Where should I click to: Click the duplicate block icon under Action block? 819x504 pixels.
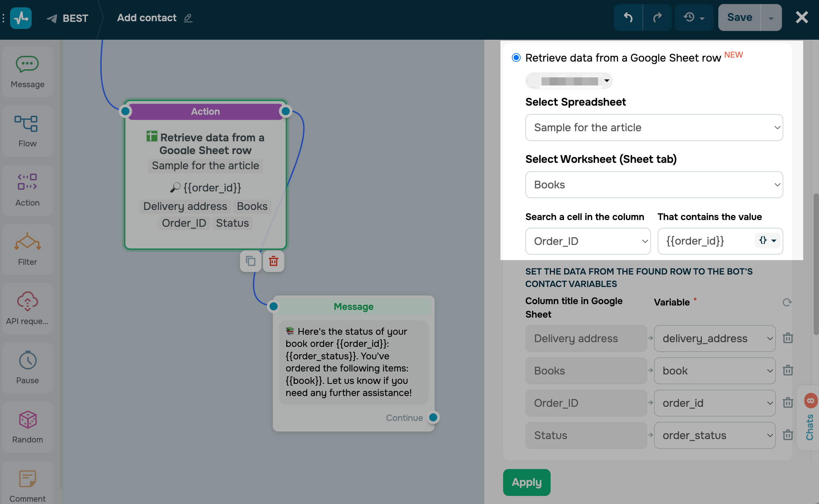(251, 261)
